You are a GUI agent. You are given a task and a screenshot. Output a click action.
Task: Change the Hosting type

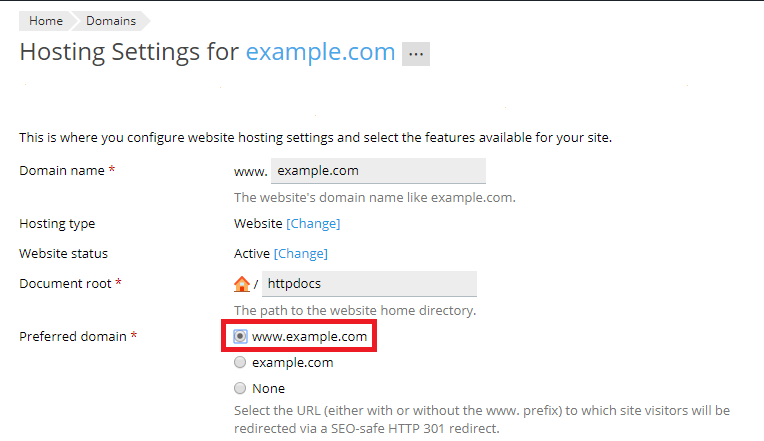313,224
